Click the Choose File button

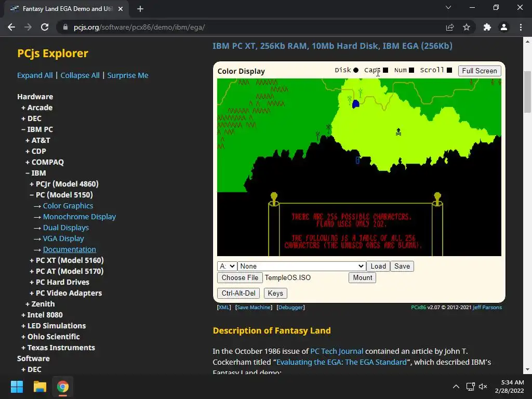coord(240,277)
